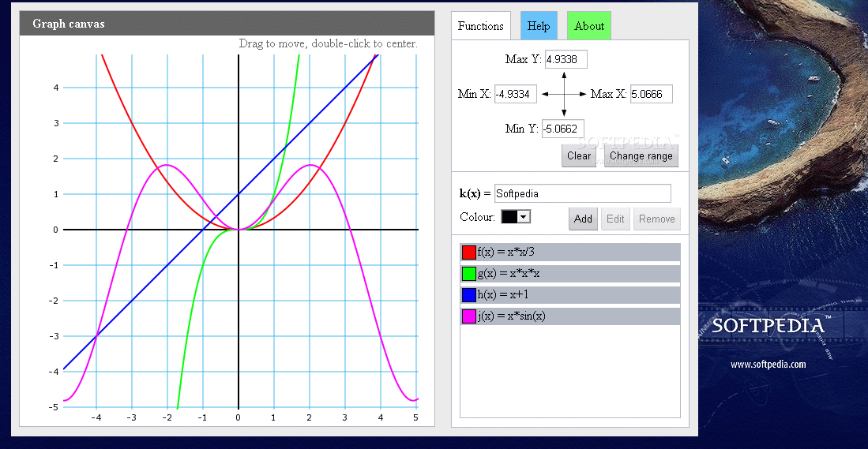Select list row j(x) = x*sin(x)
868x449 pixels.
(569, 316)
